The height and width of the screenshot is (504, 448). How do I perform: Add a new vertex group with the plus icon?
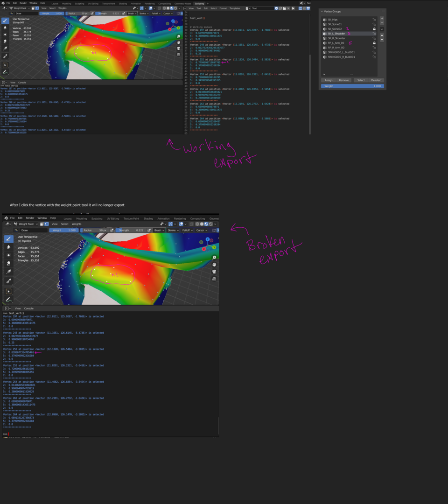click(x=382, y=19)
